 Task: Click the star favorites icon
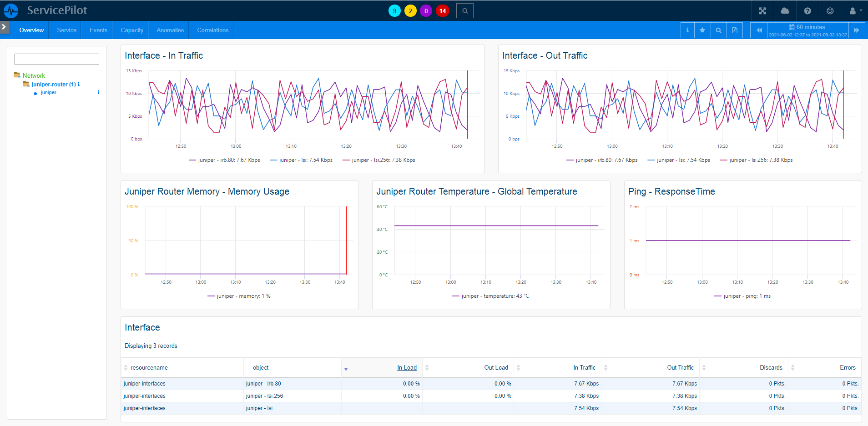tap(702, 30)
